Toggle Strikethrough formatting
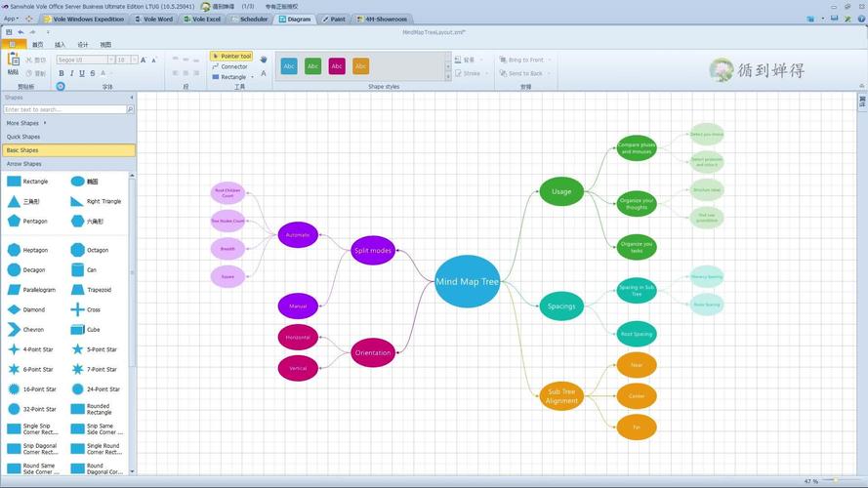868x488 pixels. [x=93, y=73]
